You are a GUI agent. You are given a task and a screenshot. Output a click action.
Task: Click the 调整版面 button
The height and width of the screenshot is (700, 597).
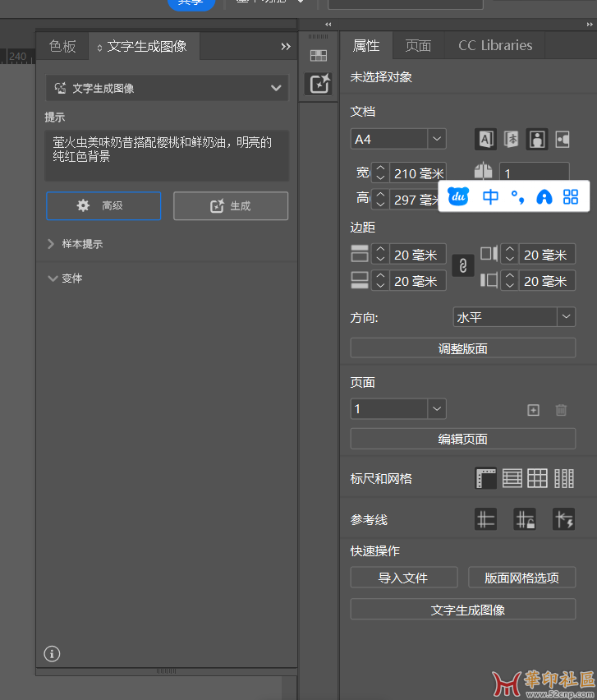pos(462,348)
